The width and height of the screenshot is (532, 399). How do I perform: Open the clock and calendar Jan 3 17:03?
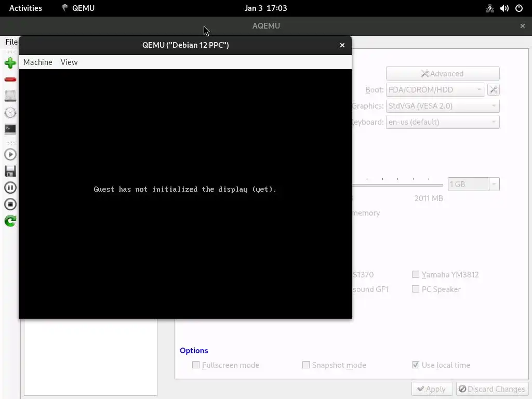click(x=265, y=8)
